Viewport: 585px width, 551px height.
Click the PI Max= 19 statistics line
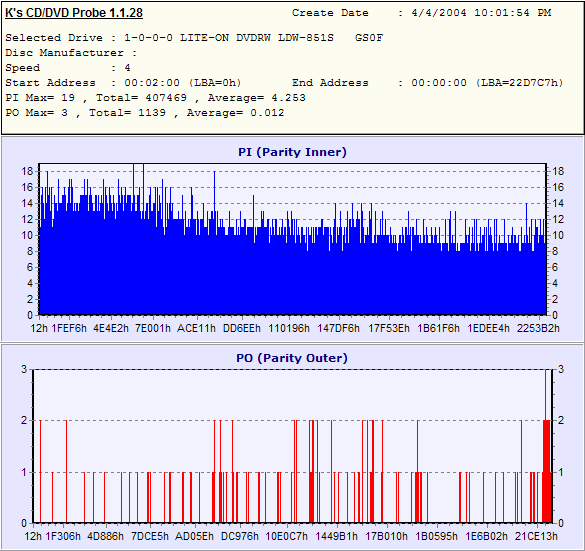[x=156, y=98]
